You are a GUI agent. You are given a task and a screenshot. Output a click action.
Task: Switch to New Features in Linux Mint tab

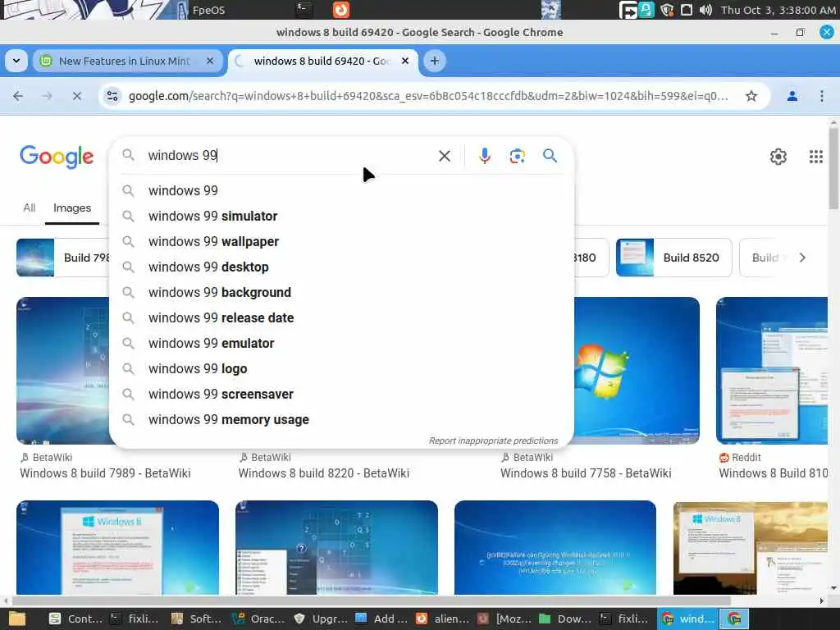point(125,61)
